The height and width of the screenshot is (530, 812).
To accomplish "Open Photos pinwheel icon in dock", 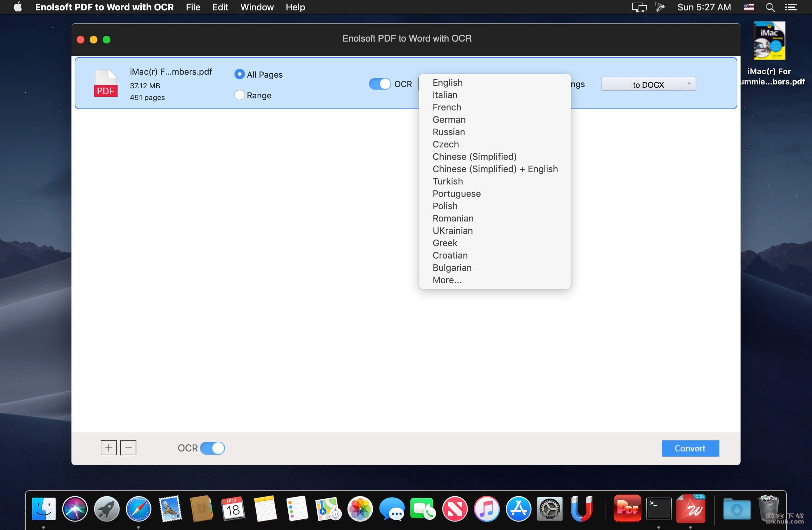I will [x=360, y=509].
